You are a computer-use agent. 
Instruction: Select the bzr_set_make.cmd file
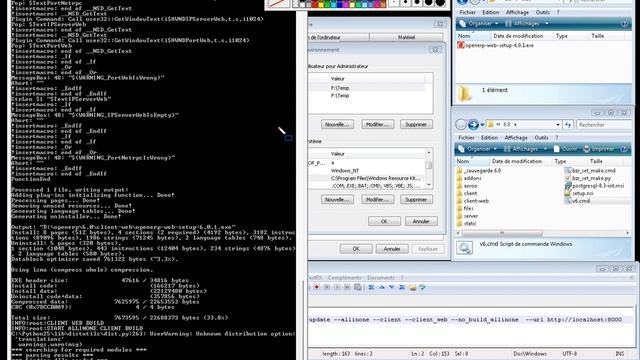click(590, 171)
